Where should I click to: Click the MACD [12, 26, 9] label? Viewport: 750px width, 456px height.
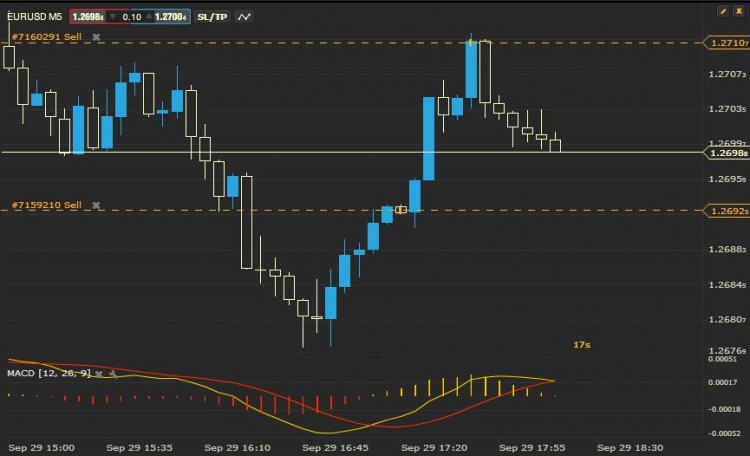49,373
